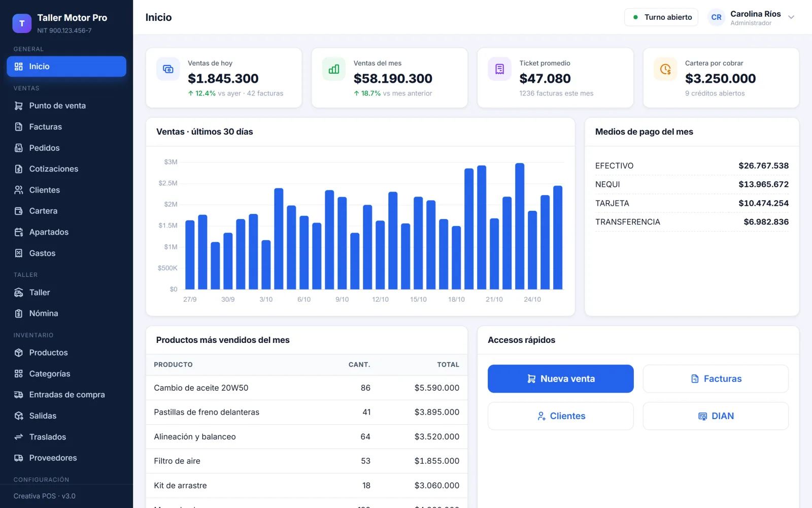Click the Proveedores icon in sidebar
The height and width of the screenshot is (508, 812).
pyautogui.click(x=19, y=458)
